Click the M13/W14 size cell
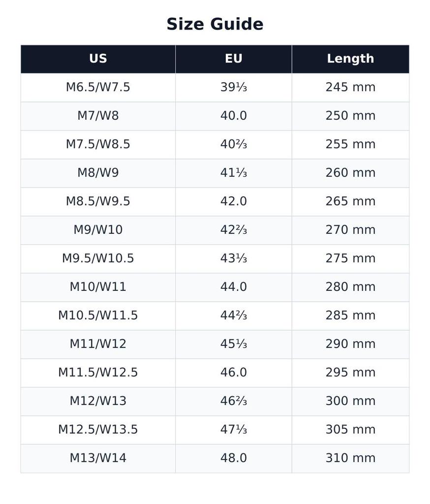Image resolution: width=430 pixels, height=504 pixels. [x=98, y=458]
